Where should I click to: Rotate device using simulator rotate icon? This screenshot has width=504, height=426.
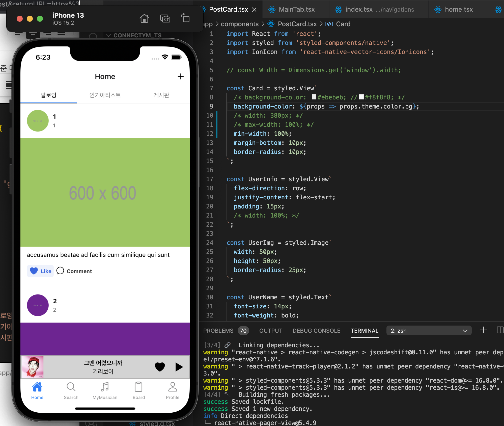(x=185, y=18)
